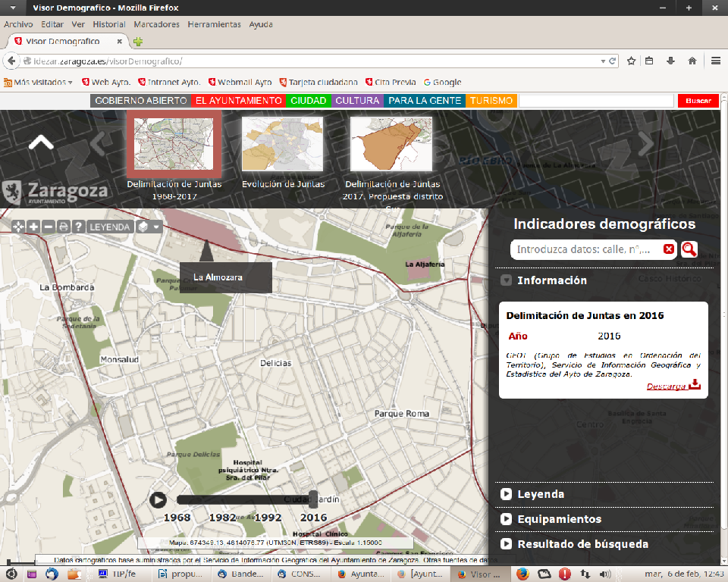The image size is (728, 582).
Task: Open the Marcadores menu
Action: (x=156, y=24)
